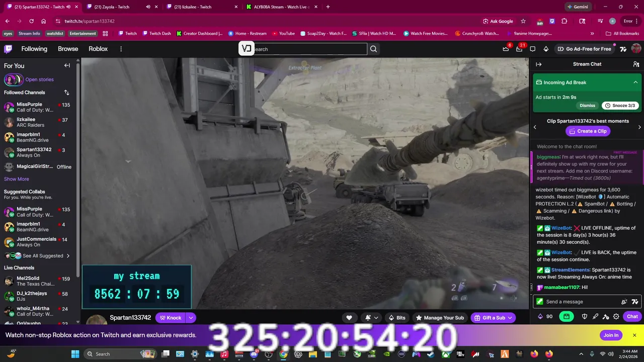The width and height of the screenshot is (644, 362).
Task: Open media controls in Chrome toolbar
Action: [x=600, y=21]
